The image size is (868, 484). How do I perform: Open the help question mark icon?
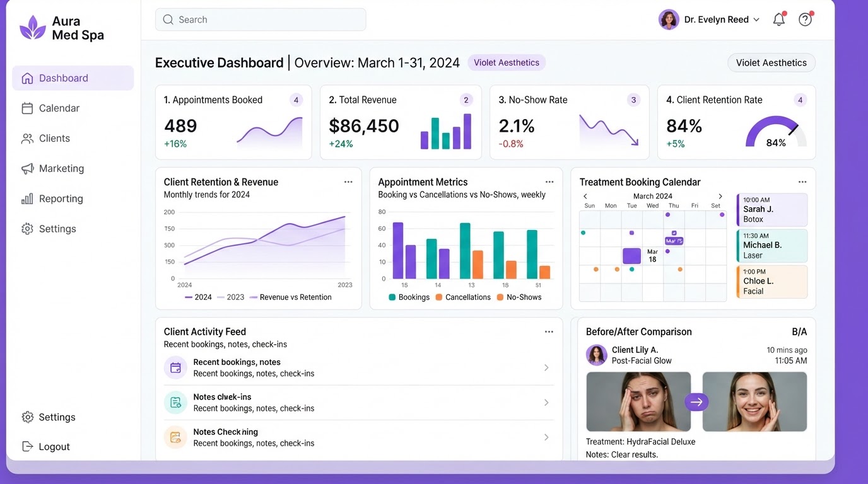click(805, 20)
